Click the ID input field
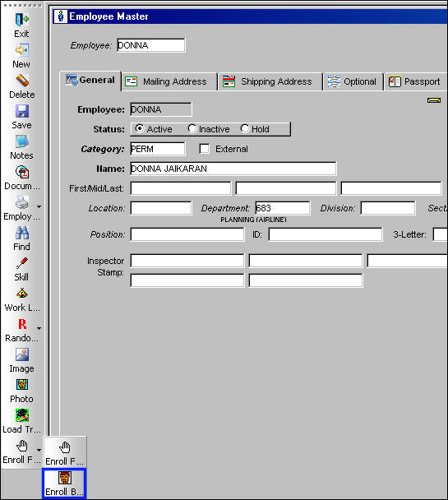Image resolution: width=448 pixels, height=500 pixels. tap(326, 234)
